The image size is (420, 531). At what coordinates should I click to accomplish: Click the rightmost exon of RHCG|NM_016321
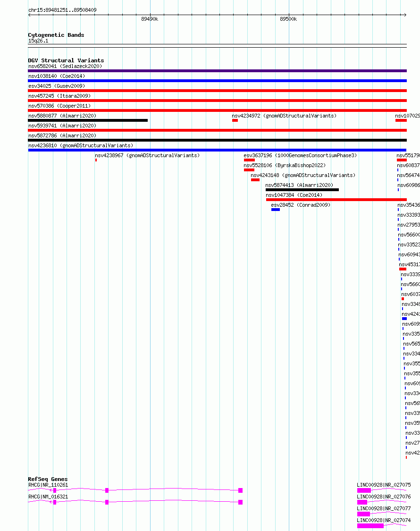tap(241, 502)
